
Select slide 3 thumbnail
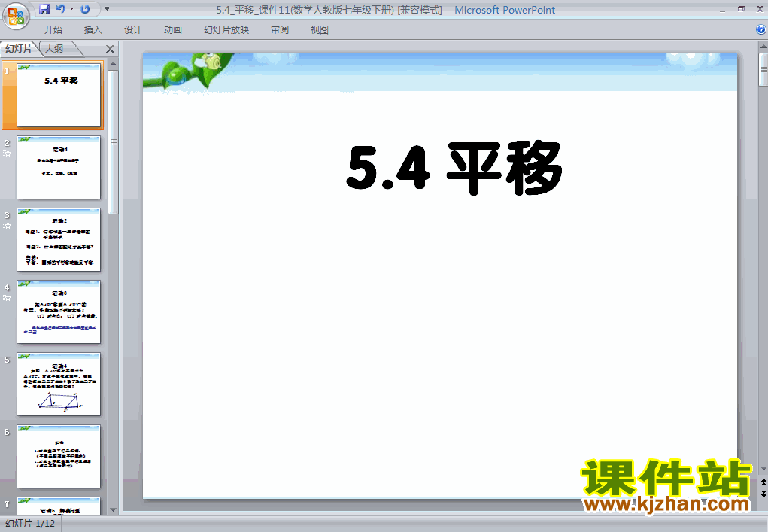(x=59, y=239)
